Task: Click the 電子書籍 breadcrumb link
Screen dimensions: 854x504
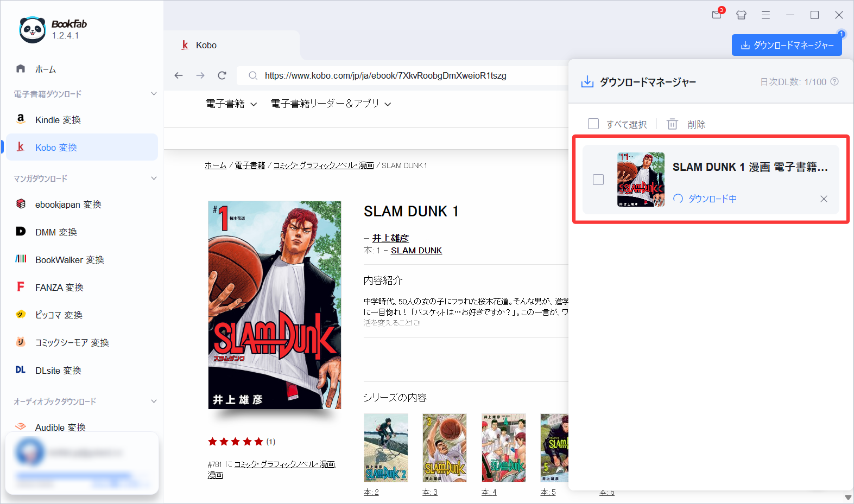Action: coord(250,165)
